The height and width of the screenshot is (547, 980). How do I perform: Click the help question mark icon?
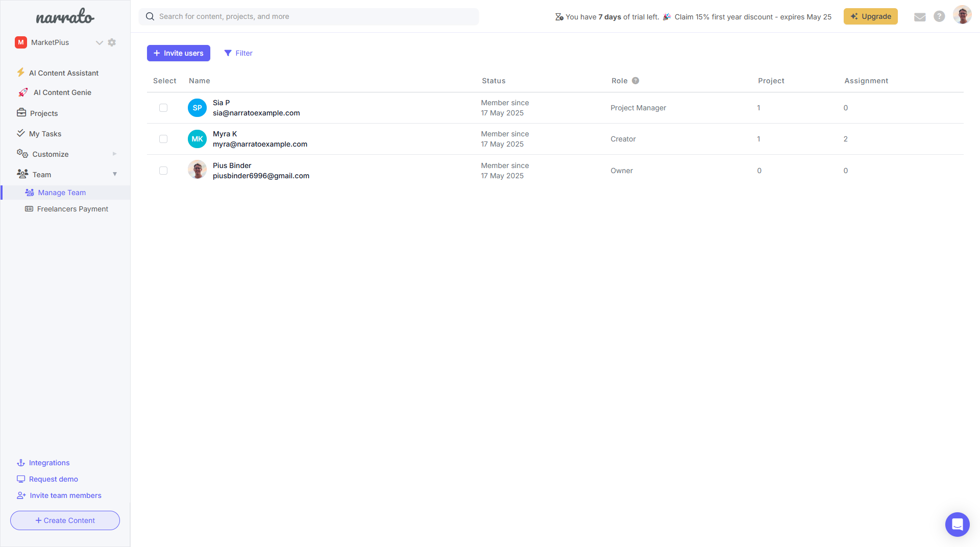point(939,16)
